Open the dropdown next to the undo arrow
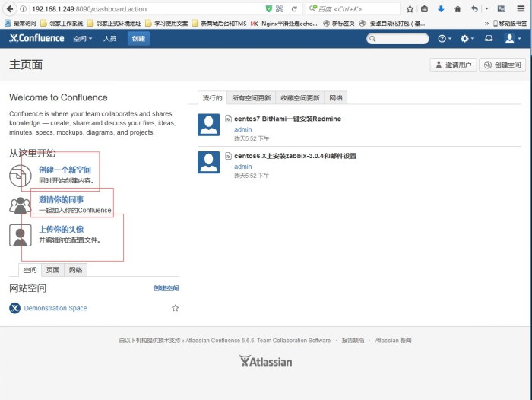 pyautogui.click(x=486, y=9)
